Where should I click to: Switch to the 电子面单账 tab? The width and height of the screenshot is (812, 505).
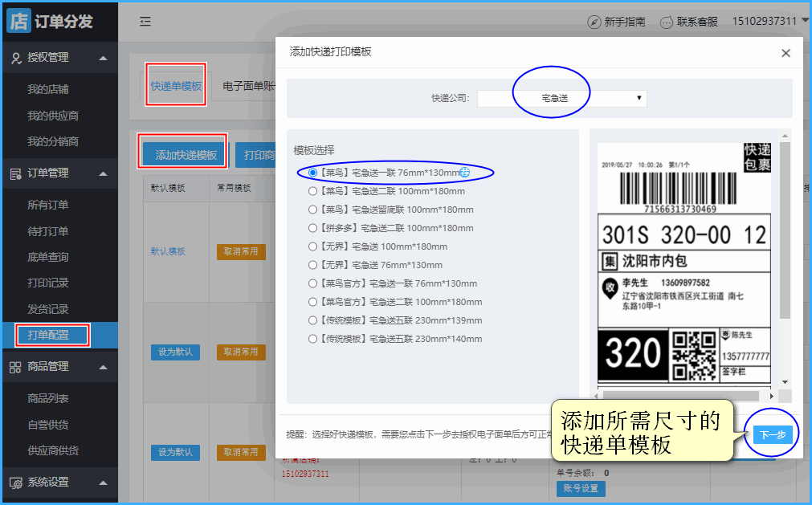pyautogui.click(x=248, y=86)
